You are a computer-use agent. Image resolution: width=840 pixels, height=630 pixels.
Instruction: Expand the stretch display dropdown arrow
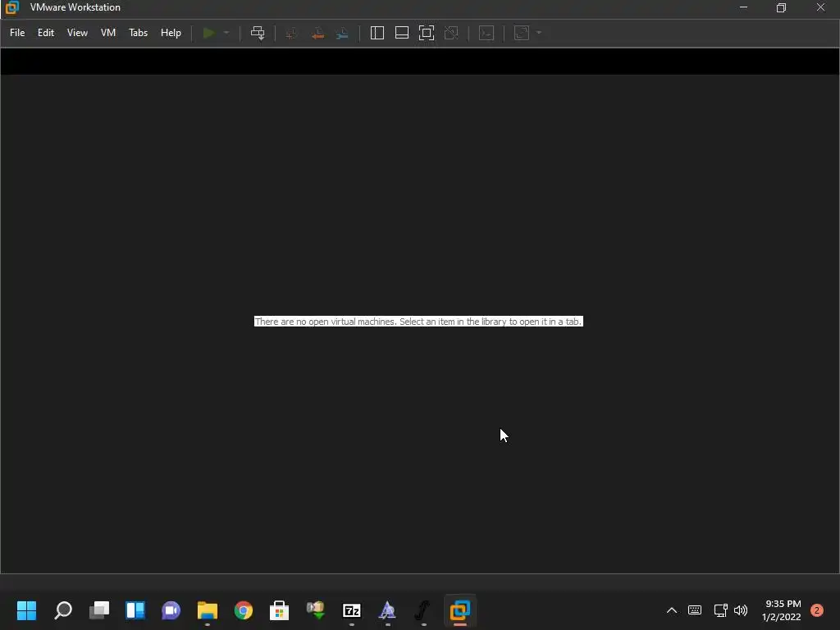coord(539,33)
